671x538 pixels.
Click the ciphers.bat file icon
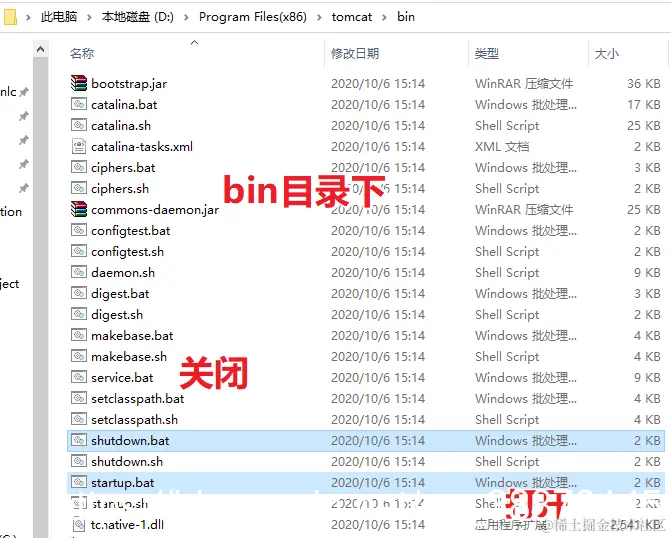tap(79, 167)
